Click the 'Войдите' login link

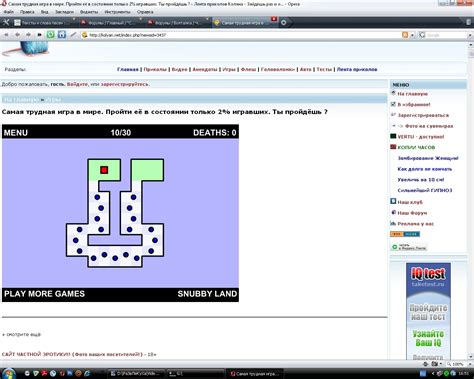click(x=77, y=84)
